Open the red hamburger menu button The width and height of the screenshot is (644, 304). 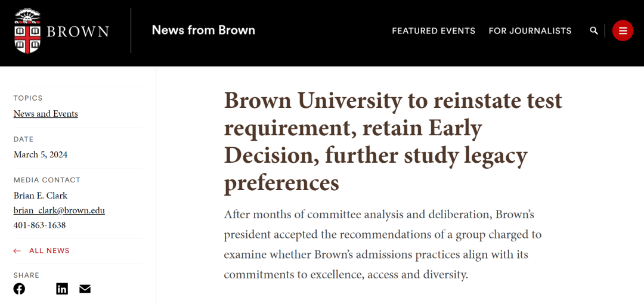[x=623, y=30]
